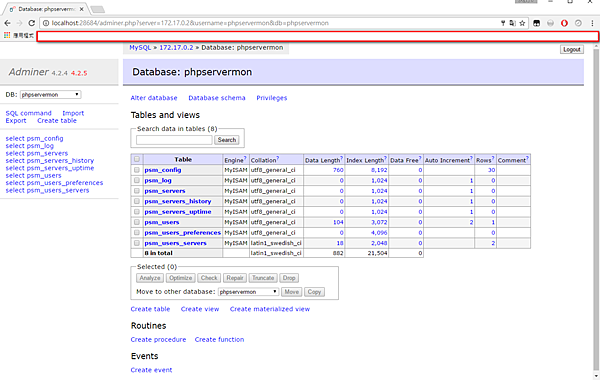600x380 pixels.
Task: Open the psm_servers_uptime table link
Action: click(x=178, y=212)
